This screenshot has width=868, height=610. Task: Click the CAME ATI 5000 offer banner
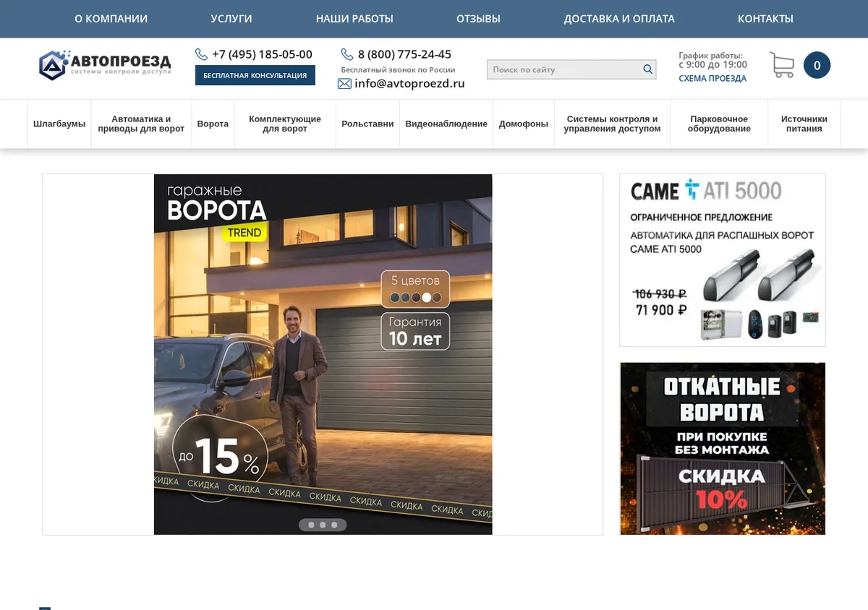click(723, 260)
